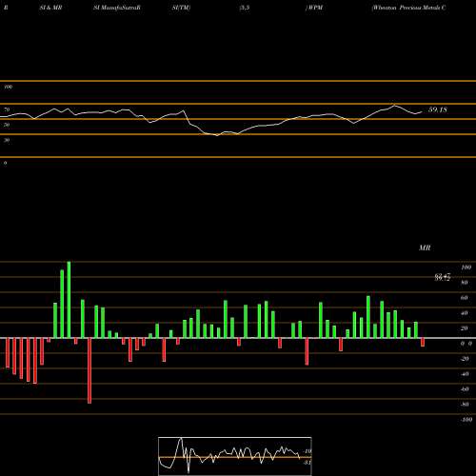Click the longest red MR histogram bar

[x=89, y=370]
